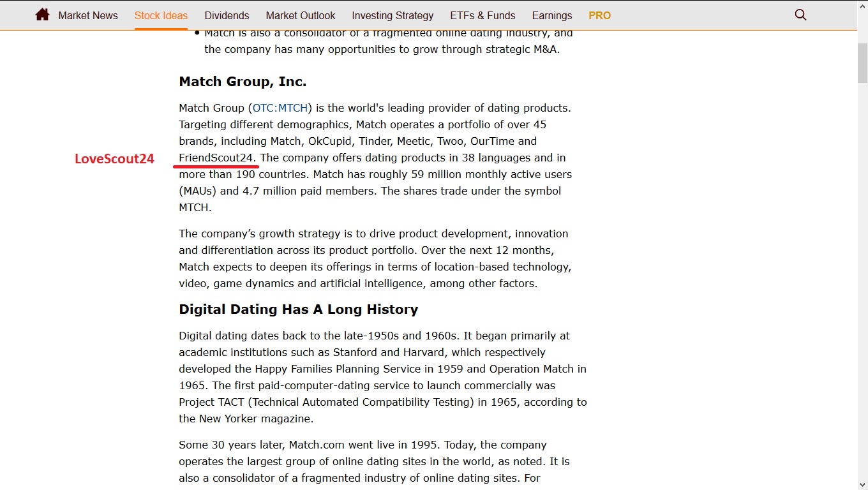
Task: Open the Earnings menu item
Action: pos(552,15)
